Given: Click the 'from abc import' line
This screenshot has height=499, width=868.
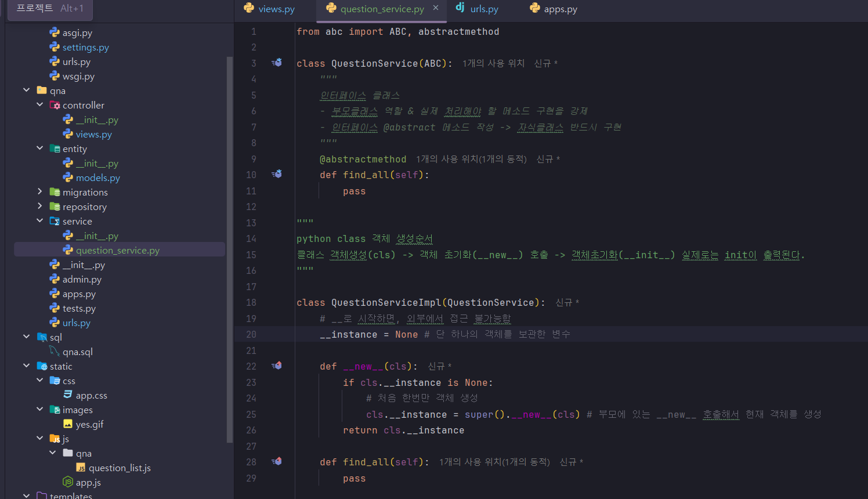Looking at the screenshot, I should pyautogui.click(x=397, y=31).
